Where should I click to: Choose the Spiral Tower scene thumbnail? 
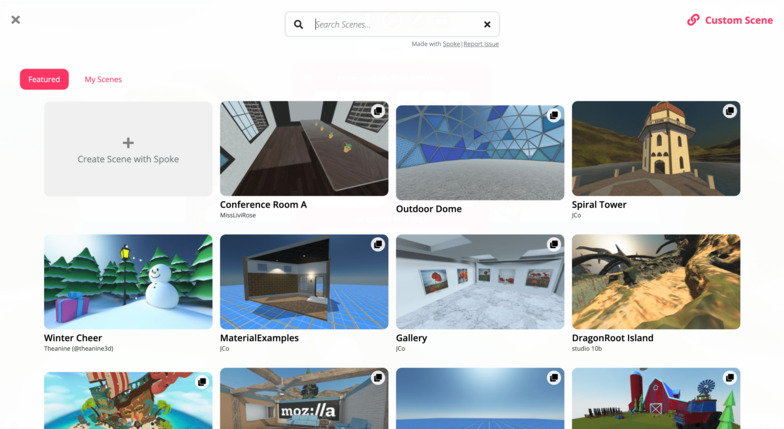(656, 148)
